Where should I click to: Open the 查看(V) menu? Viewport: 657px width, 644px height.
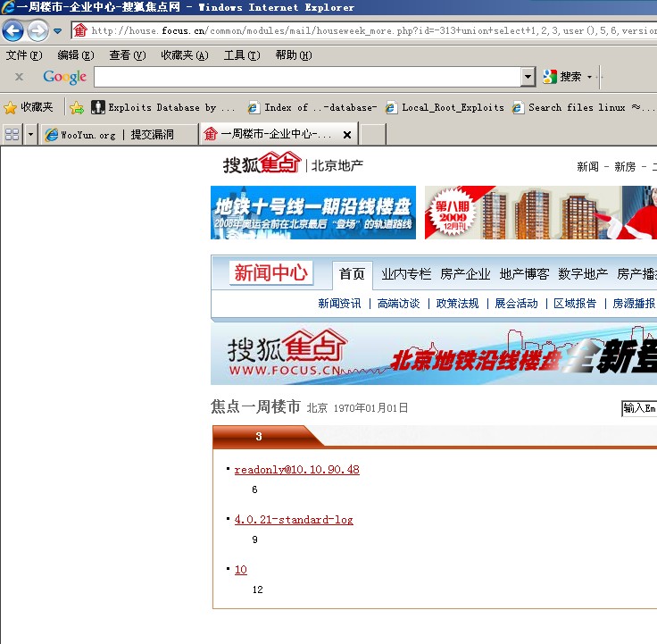(128, 55)
